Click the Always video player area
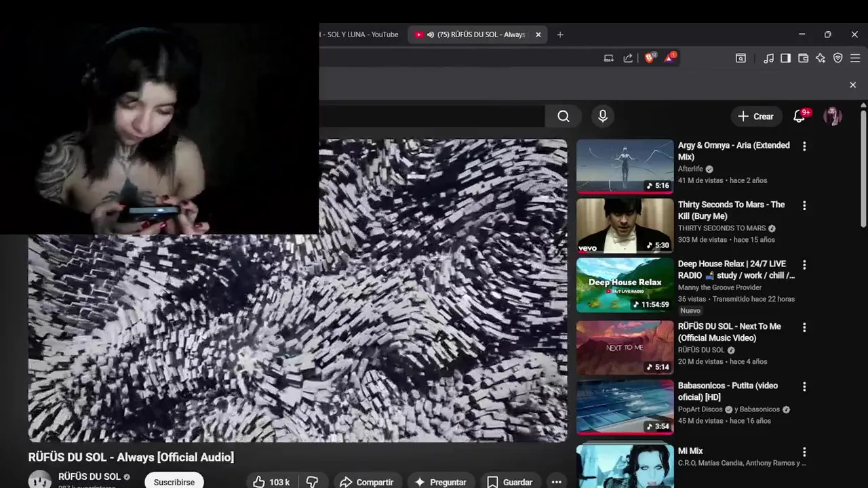The width and height of the screenshot is (868, 488). click(x=298, y=291)
